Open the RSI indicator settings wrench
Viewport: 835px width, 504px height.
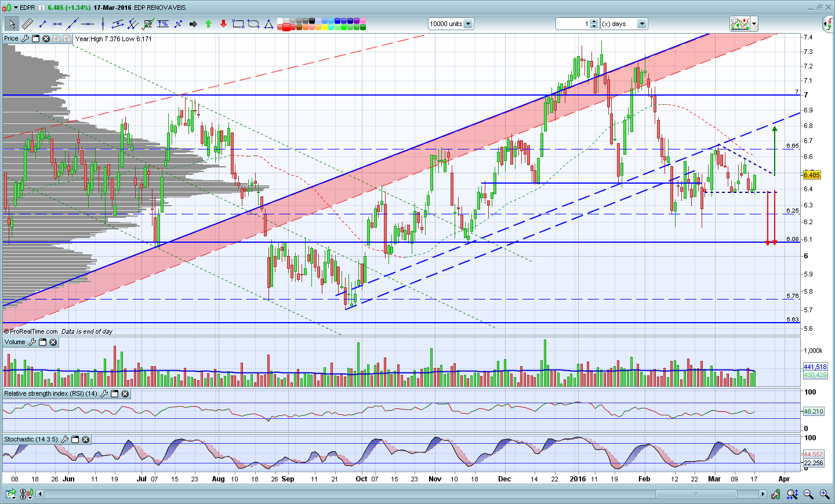(104, 394)
